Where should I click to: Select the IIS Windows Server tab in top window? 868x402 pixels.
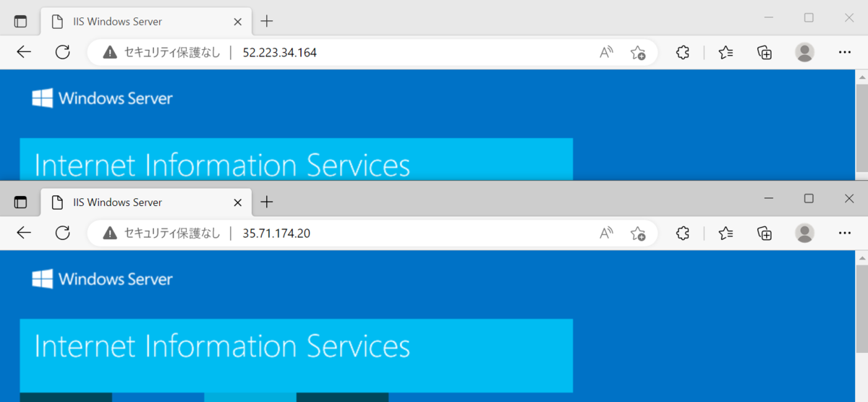(x=146, y=22)
